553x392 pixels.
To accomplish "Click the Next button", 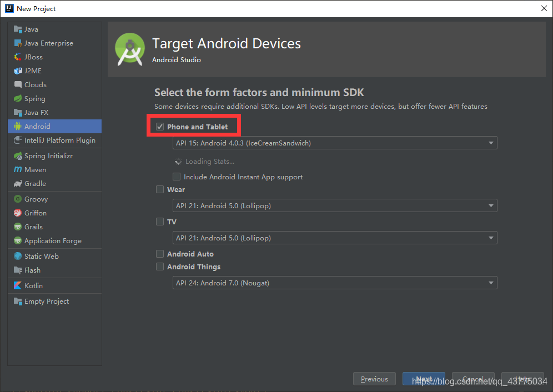I will pos(424,379).
